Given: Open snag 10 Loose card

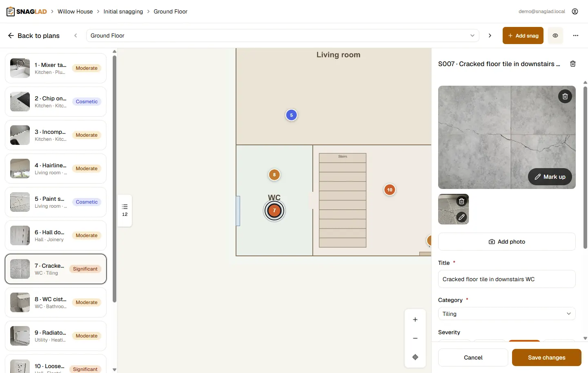Looking at the screenshot, I should [x=56, y=364].
